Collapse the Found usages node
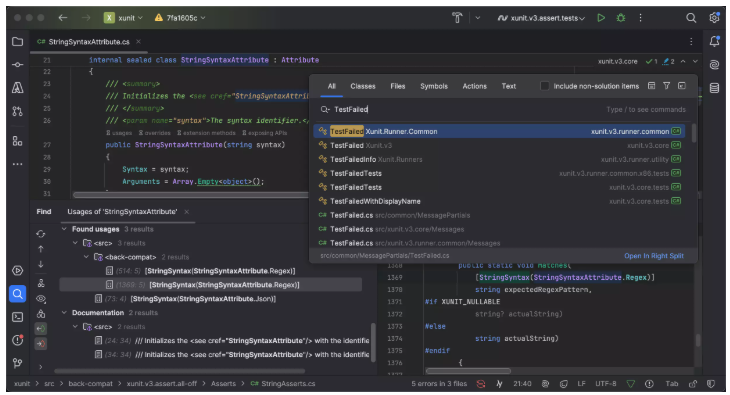730x395 pixels. coord(64,229)
